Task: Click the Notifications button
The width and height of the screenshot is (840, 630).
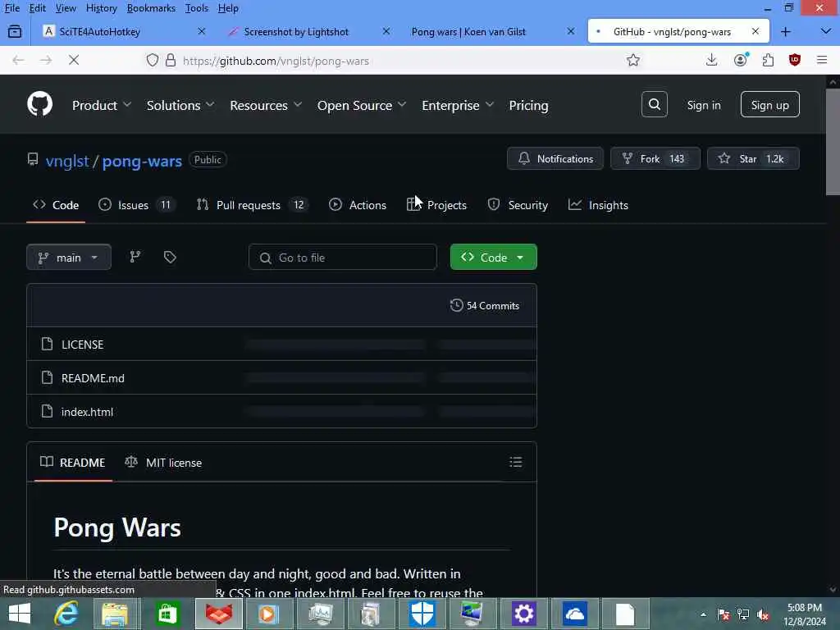Action: (555, 158)
